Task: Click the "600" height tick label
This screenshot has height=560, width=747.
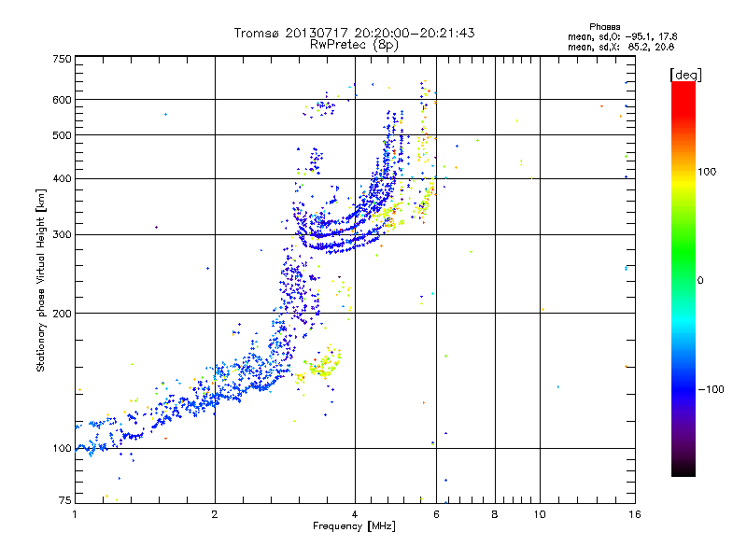Action: tap(62, 100)
